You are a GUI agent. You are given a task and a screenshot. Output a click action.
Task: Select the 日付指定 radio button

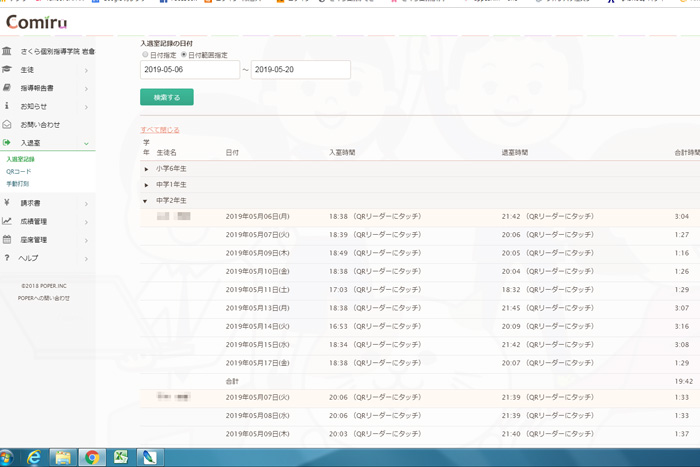145,54
